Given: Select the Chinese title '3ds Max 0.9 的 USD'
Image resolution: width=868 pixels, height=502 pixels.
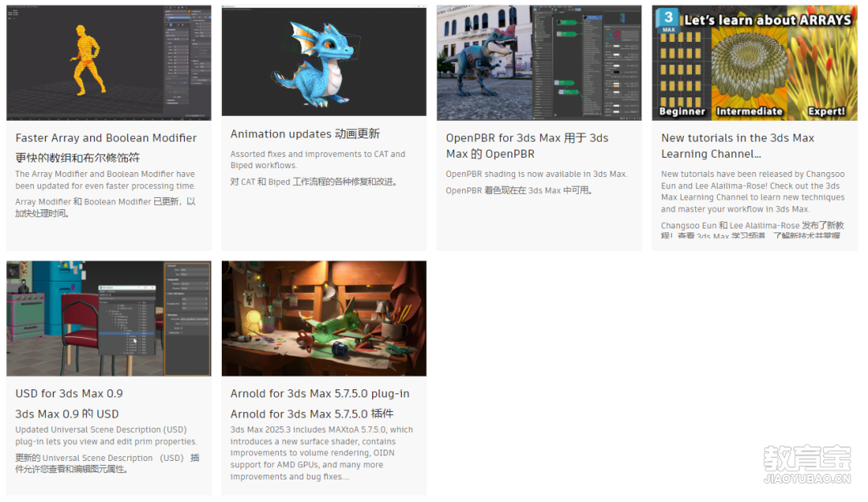Looking at the screenshot, I should [67, 414].
